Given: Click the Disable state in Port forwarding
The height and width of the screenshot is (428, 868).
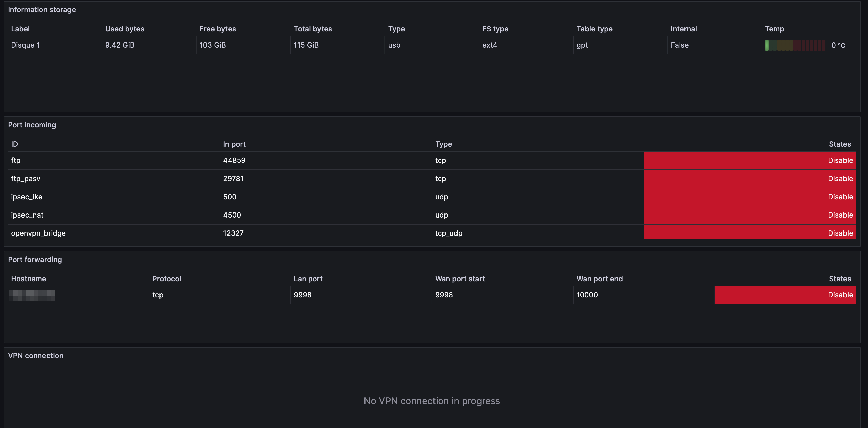Looking at the screenshot, I should pyautogui.click(x=785, y=295).
